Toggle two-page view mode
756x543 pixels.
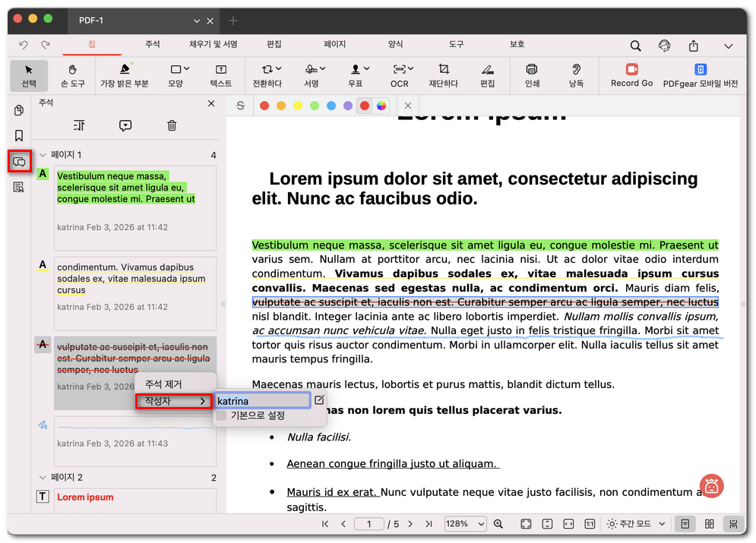point(710,524)
